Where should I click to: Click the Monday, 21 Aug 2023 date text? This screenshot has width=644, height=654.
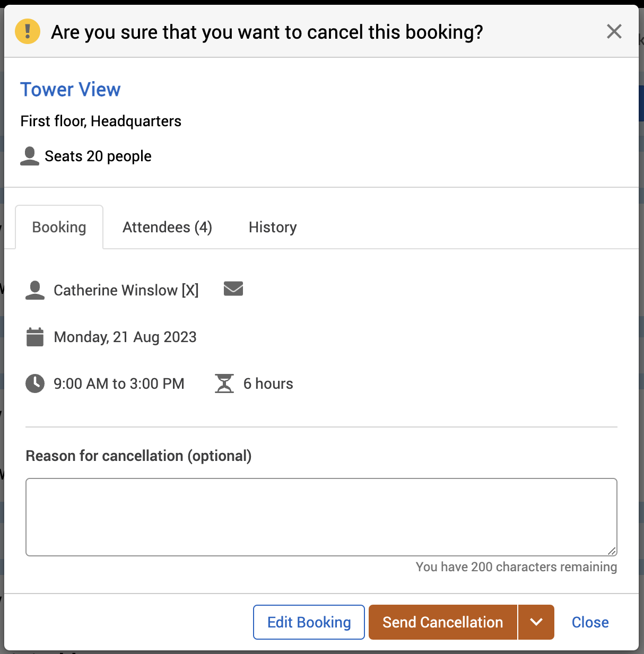pyautogui.click(x=125, y=337)
